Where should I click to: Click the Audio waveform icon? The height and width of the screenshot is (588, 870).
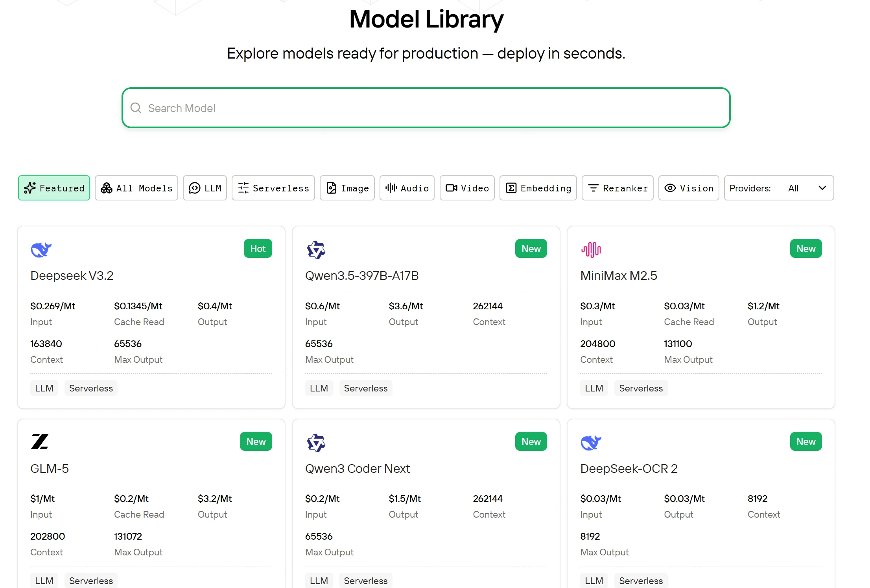coord(391,188)
